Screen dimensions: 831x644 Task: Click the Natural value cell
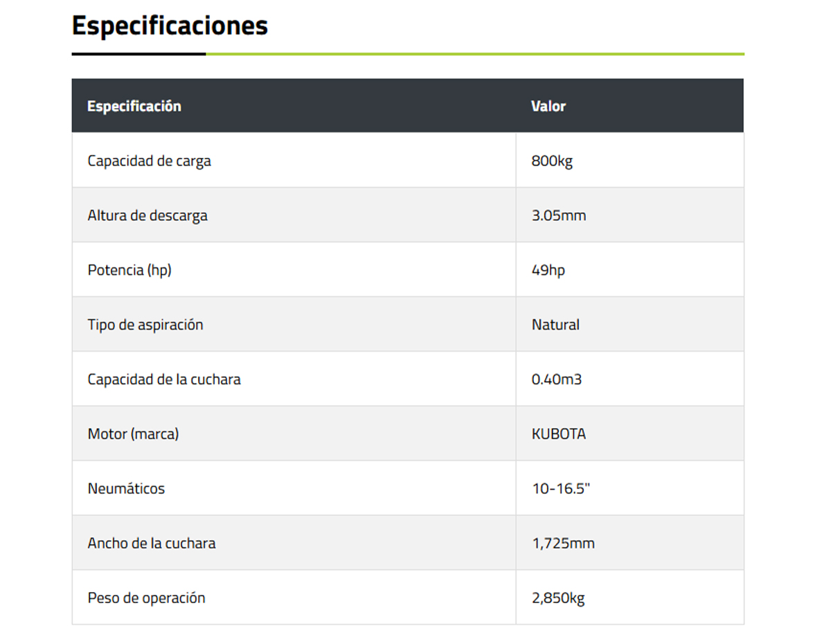[x=555, y=325]
